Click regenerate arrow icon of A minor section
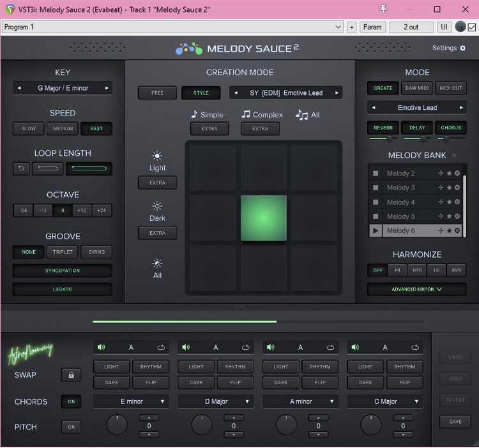 330,347
